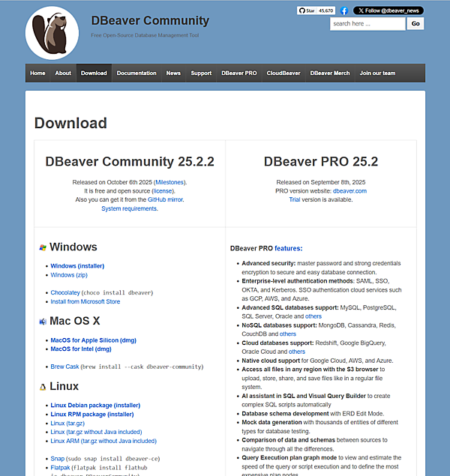Click the Linux penguin icon
The image size is (450, 476).
43,387
